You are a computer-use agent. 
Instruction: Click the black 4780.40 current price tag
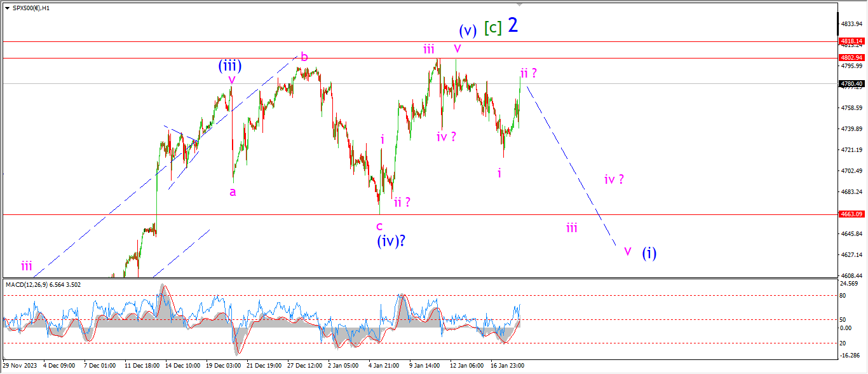click(852, 83)
